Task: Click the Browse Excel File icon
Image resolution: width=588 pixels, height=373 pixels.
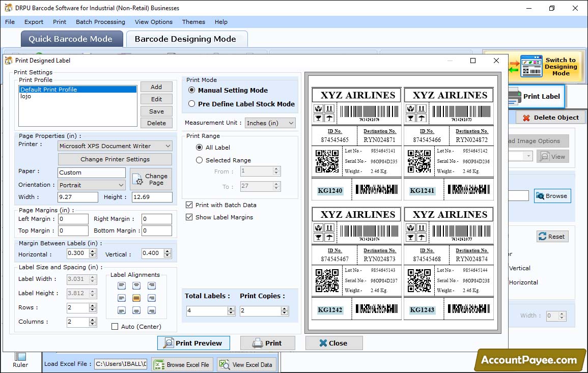Action: (x=159, y=364)
